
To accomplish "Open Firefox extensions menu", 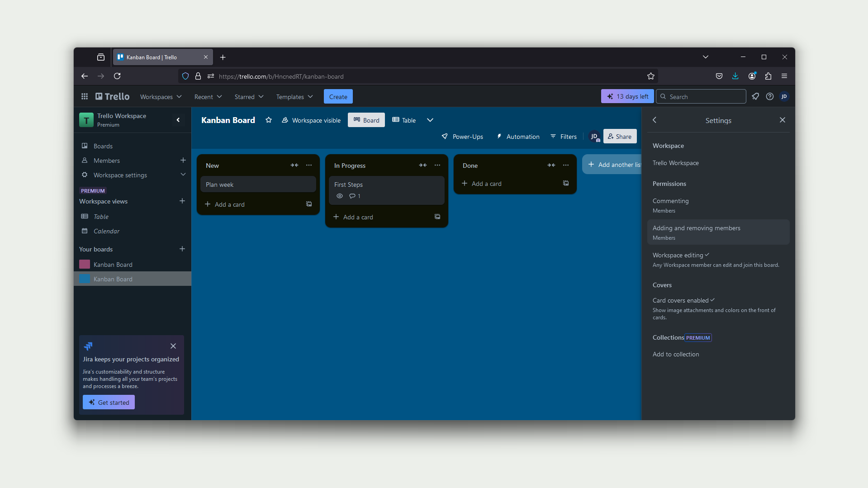I will point(768,76).
